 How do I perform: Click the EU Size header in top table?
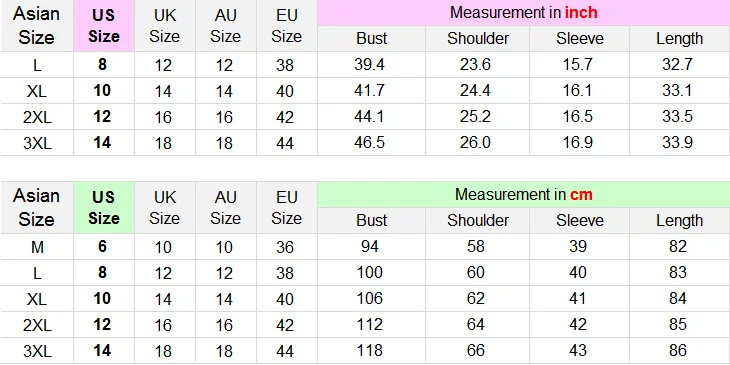pos(286,26)
